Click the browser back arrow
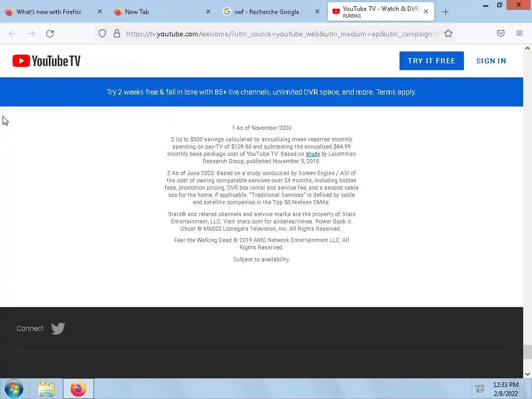Screen dimensions: 532x399 tap(12, 34)
